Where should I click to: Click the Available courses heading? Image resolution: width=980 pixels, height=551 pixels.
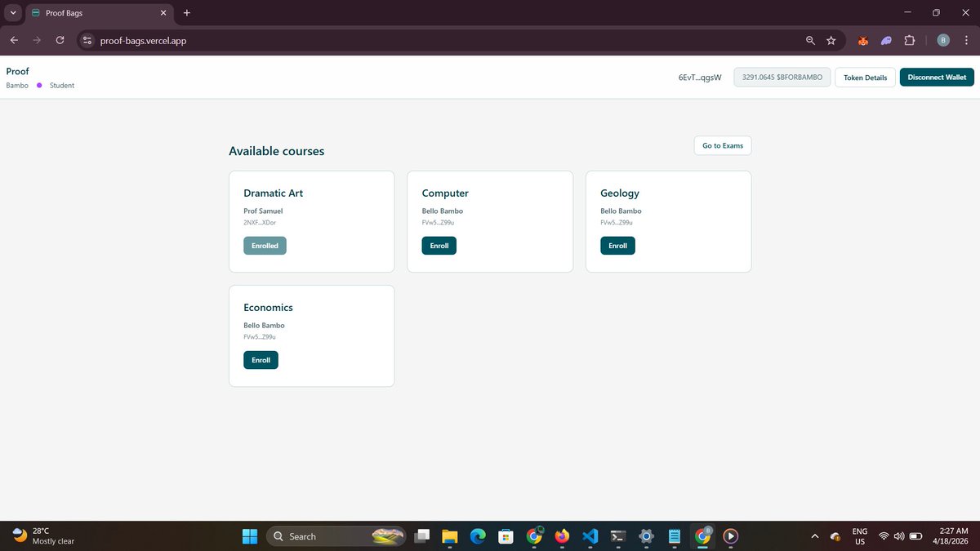tap(276, 151)
